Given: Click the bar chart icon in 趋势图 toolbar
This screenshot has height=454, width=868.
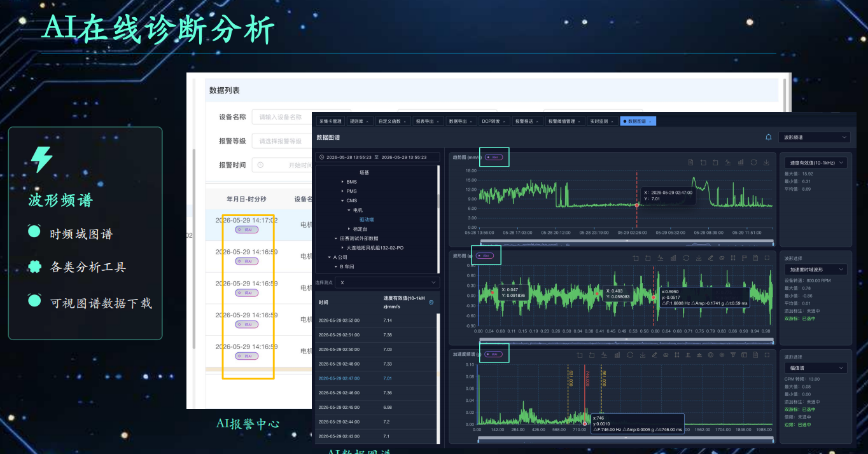Looking at the screenshot, I should (x=741, y=162).
